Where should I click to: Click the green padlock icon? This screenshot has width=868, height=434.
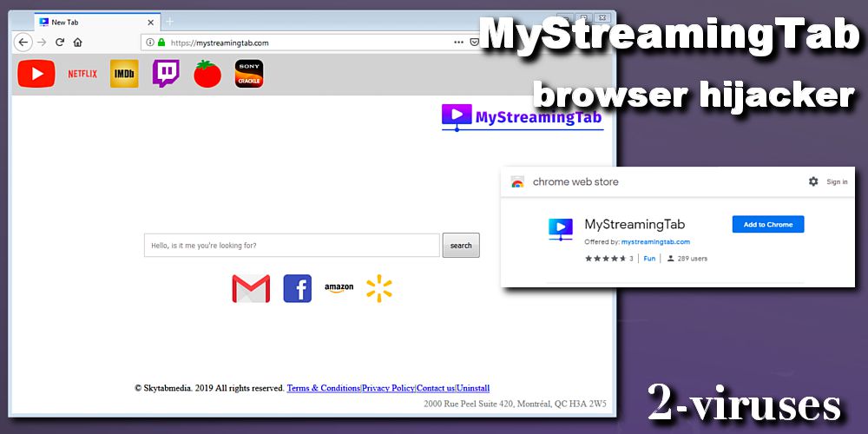click(161, 42)
